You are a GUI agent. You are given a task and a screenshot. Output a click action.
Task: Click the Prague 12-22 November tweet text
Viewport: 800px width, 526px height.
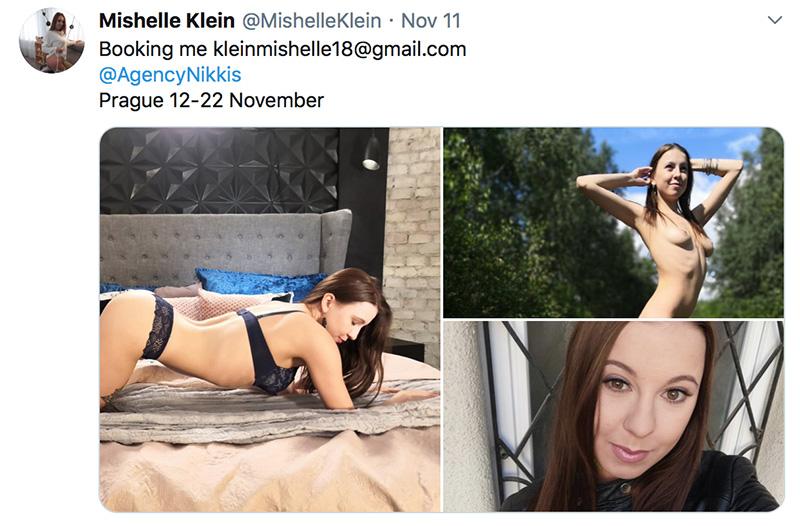(x=211, y=101)
